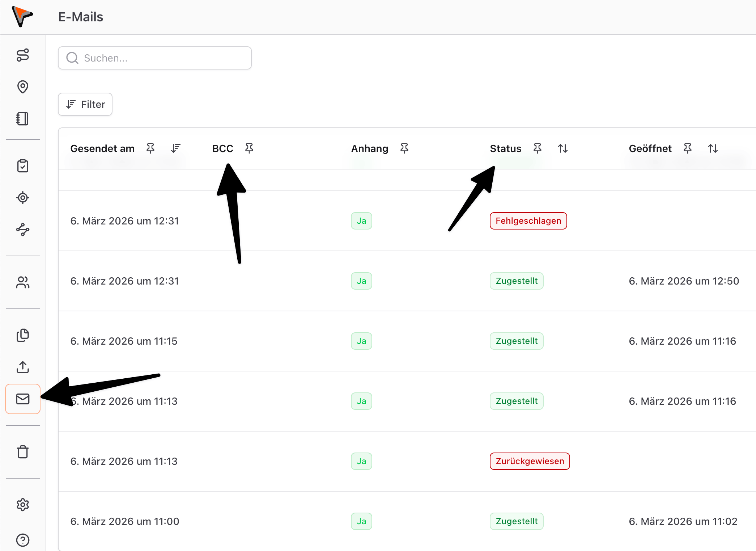This screenshot has width=756, height=551.
Task: Open the users icon in the sidebar
Action: (x=22, y=282)
